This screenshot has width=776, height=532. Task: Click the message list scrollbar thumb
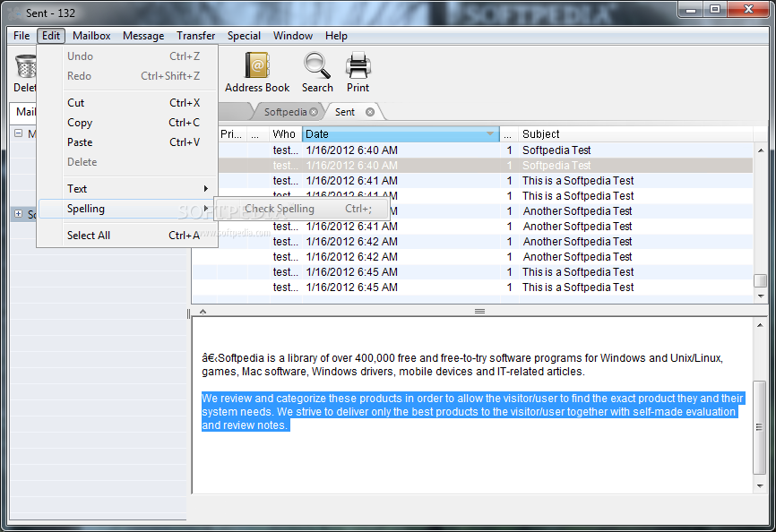click(760, 280)
